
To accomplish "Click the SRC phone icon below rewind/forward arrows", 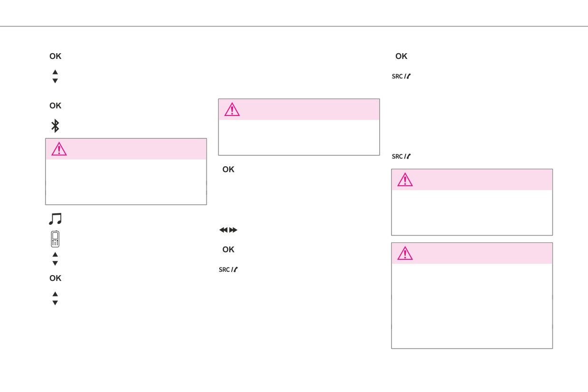I will tap(228, 269).
